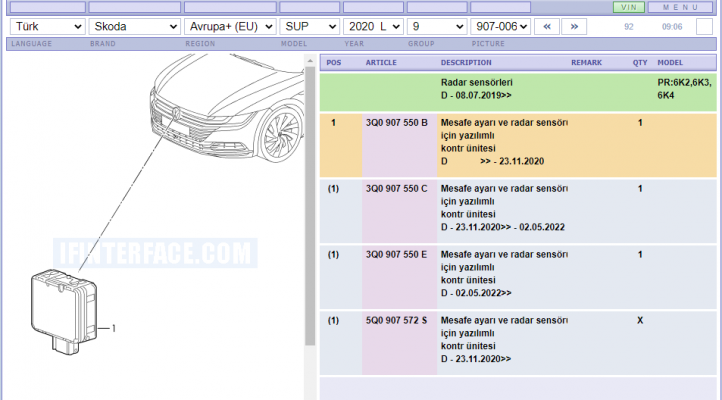
Task: Go to previous picture with « button
Action: [x=547, y=27]
